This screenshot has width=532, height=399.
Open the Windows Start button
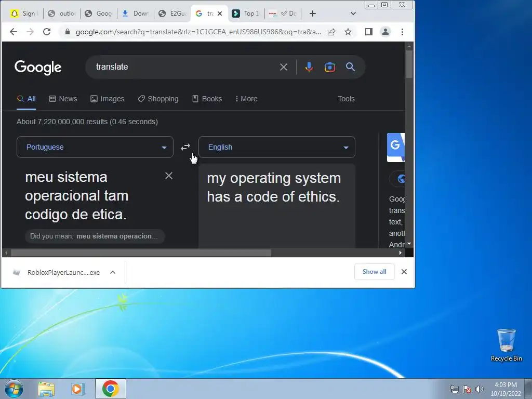[14, 389]
